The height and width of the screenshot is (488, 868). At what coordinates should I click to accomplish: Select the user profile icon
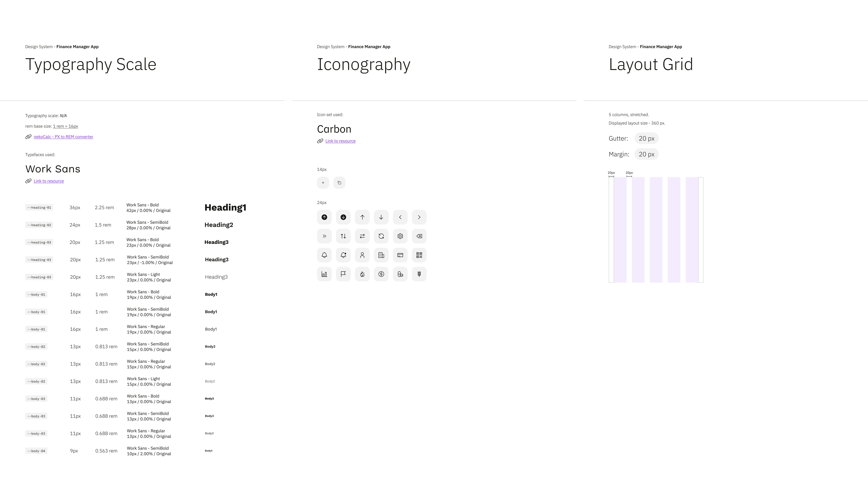click(362, 255)
